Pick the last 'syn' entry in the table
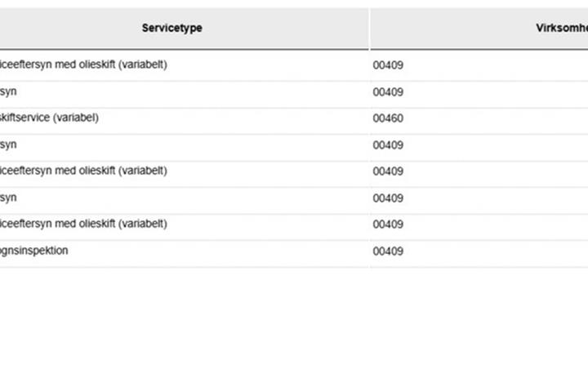The image size is (588, 392). point(8,198)
